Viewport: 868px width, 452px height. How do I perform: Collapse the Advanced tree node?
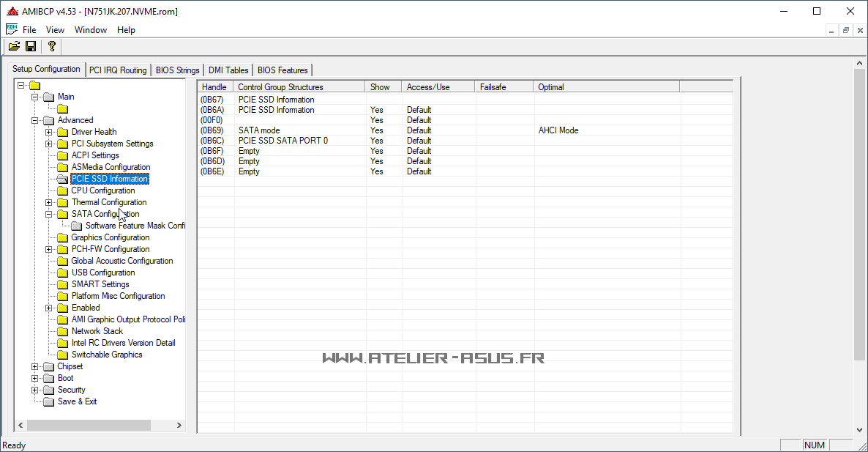[x=35, y=120]
